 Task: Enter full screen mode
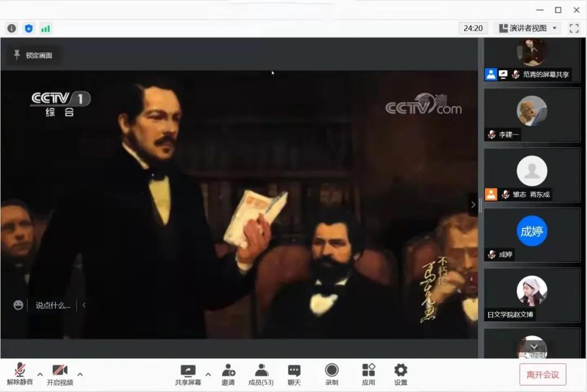tap(574, 28)
